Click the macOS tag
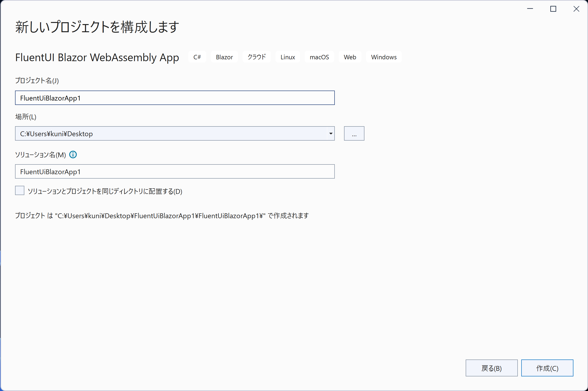The height and width of the screenshot is (391, 588). click(x=319, y=57)
